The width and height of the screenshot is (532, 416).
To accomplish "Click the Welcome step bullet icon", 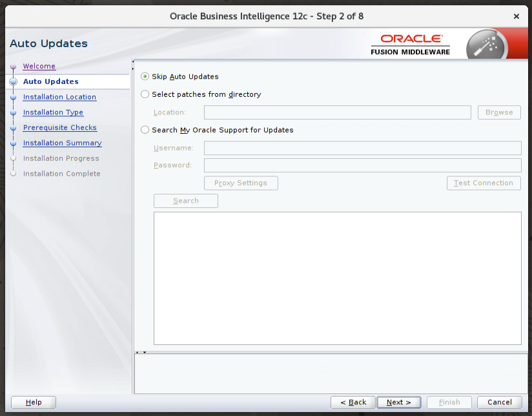I will click(x=13, y=67).
